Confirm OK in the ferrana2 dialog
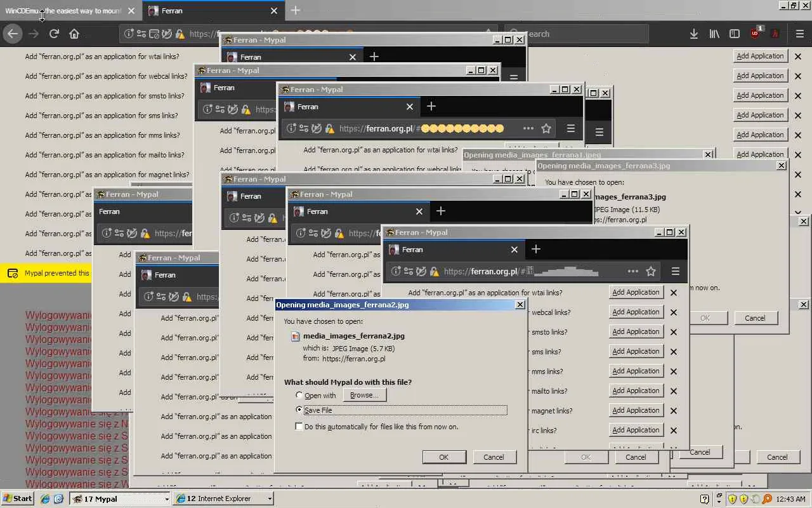 click(x=444, y=457)
